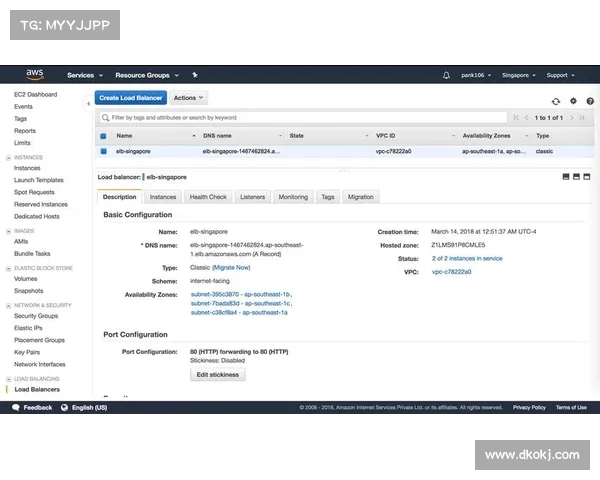600x480 pixels.
Task: Collapse the NETWORK & SECURITY section
Action: (x=8, y=305)
